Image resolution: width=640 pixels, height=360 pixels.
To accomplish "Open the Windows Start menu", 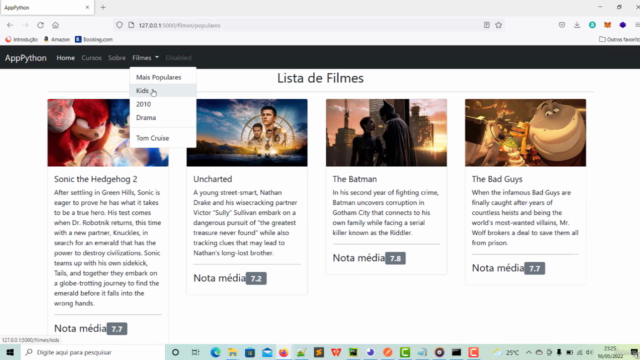I will click(x=10, y=352).
